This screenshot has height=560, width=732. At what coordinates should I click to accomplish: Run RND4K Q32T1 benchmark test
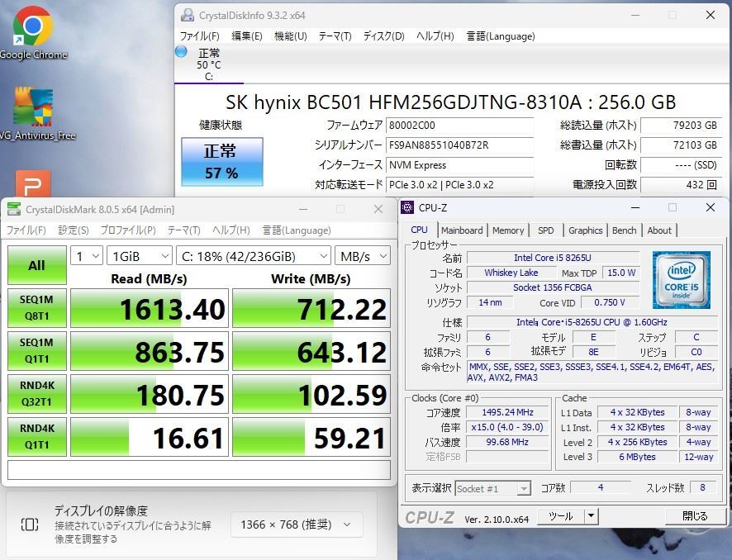point(37,394)
